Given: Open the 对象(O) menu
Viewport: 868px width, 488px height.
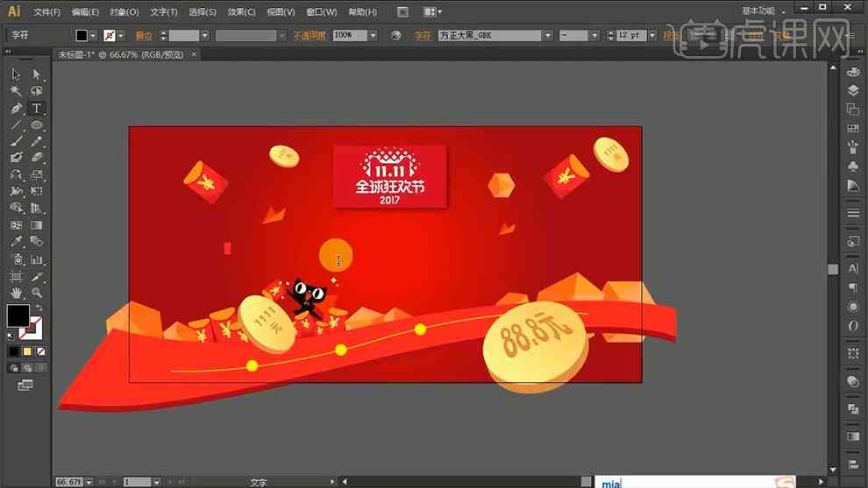Looking at the screenshot, I should [124, 11].
